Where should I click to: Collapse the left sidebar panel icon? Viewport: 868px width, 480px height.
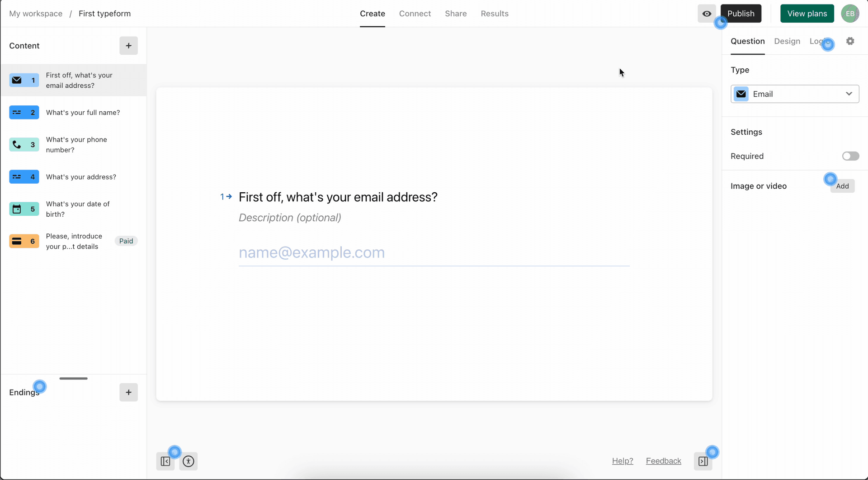click(x=165, y=461)
